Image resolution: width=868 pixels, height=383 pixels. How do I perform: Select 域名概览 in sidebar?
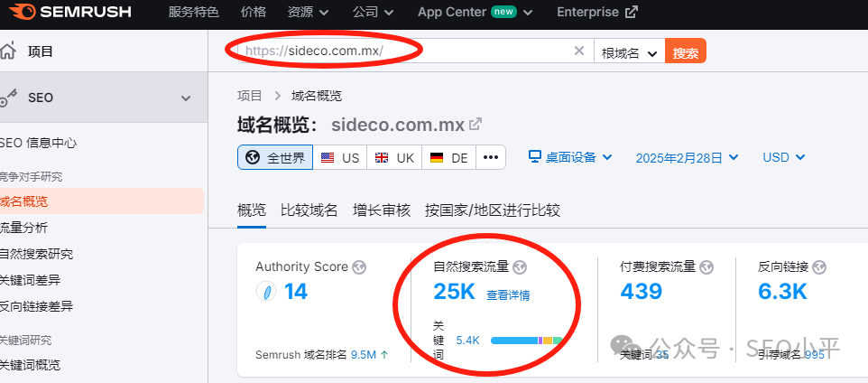tap(102, 201)
